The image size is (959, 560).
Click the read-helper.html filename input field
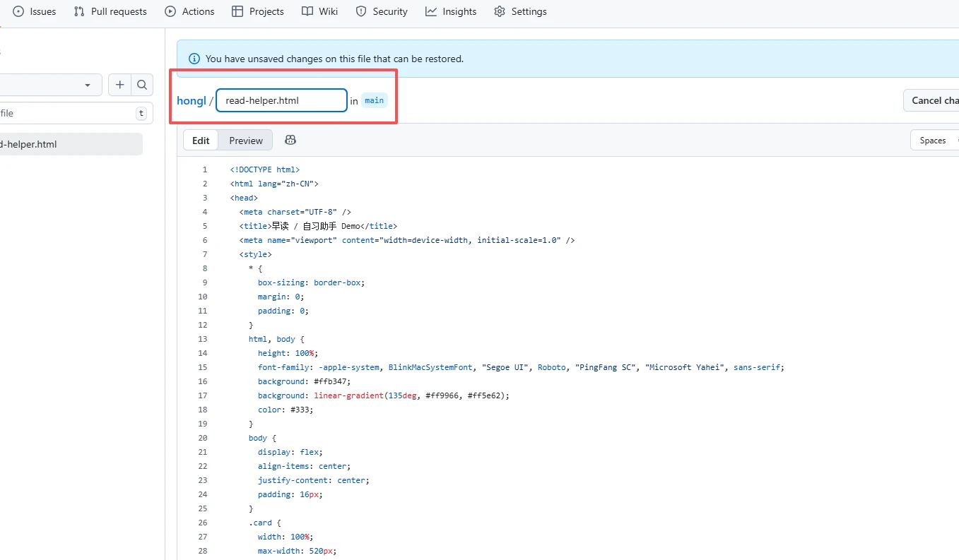point(281,100)
